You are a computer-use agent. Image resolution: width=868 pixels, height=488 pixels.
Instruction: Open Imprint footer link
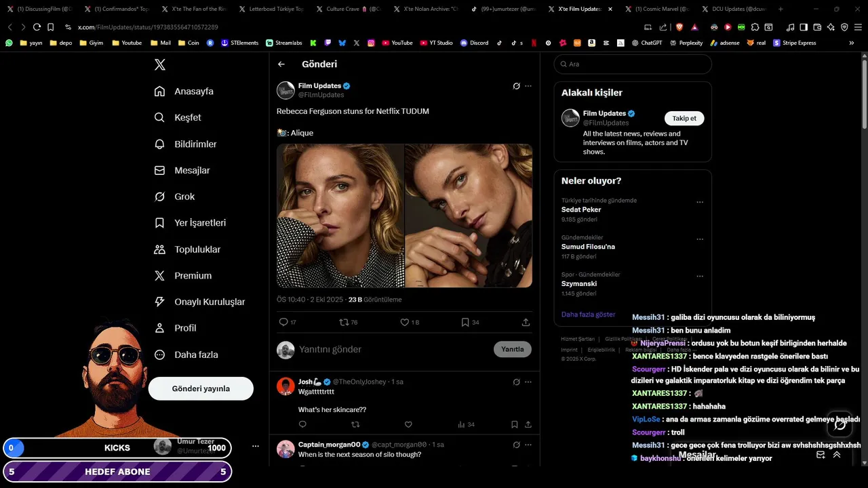569,350
